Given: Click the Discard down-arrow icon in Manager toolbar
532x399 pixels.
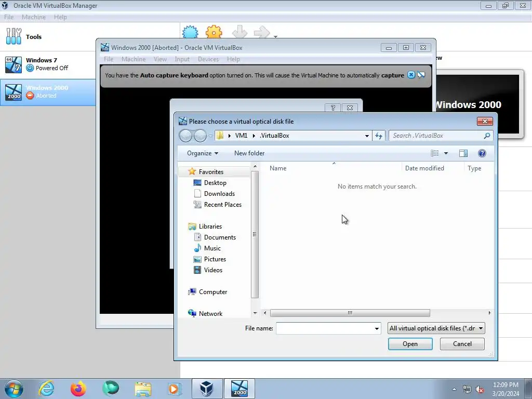Looking at the screenshot, I should click(240, 32).
